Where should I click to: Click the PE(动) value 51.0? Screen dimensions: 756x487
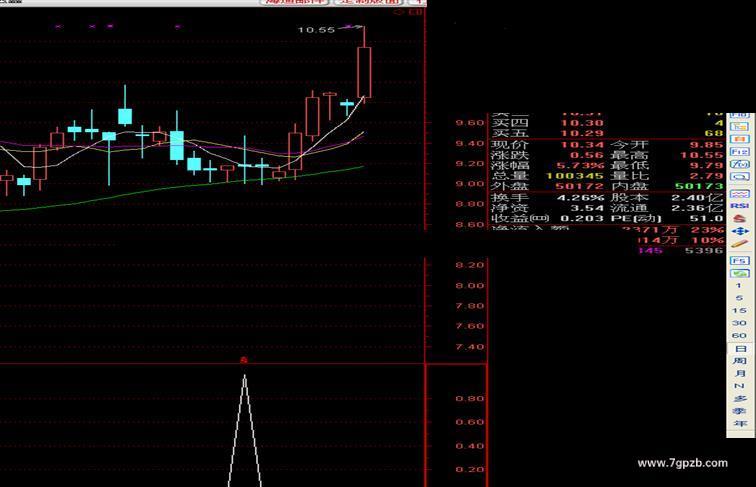(x=706, y=218)
